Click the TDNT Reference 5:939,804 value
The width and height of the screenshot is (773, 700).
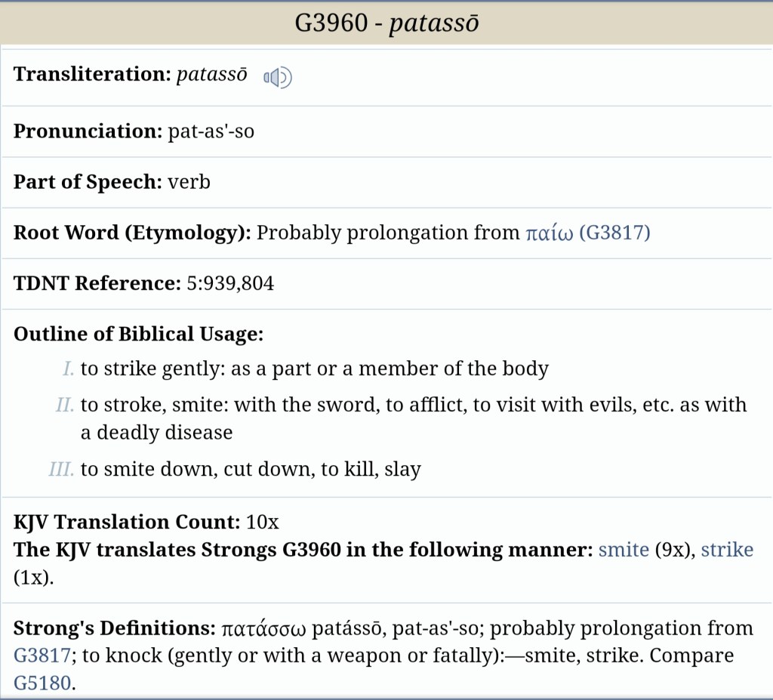226,284
